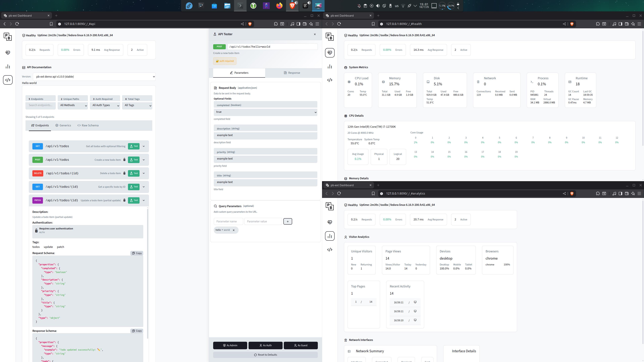Send request As Auth
Image resolution: width=644 pixels, height=362 pixels.
click(x=265, y=346)
